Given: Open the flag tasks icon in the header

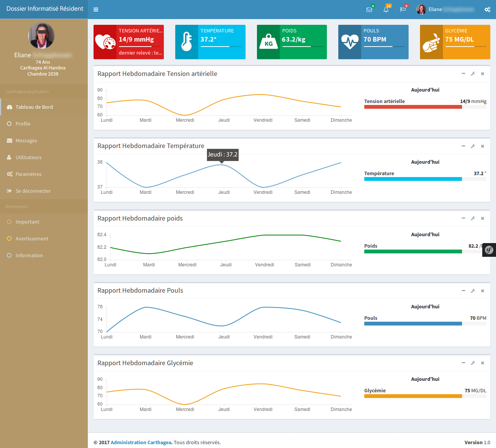Looking at the screenshot, I should (403, 10).
